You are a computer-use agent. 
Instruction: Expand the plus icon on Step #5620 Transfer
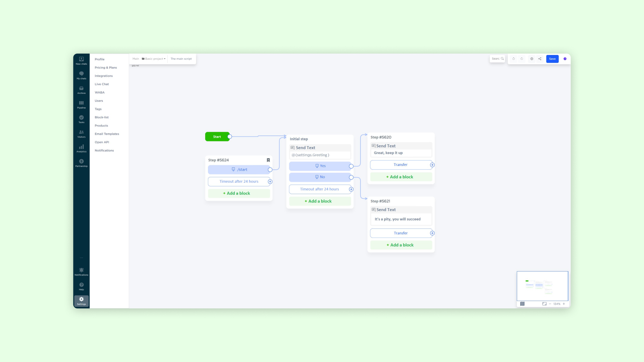click(x=432, y=165)
